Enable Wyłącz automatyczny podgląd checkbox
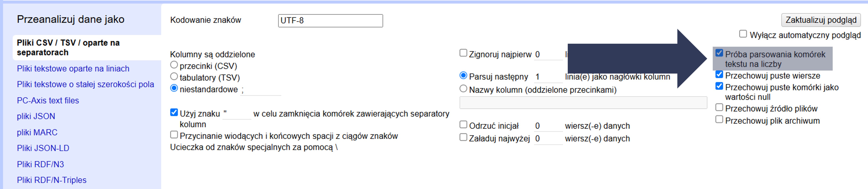868x189 pixels. [x=743, y=34]
